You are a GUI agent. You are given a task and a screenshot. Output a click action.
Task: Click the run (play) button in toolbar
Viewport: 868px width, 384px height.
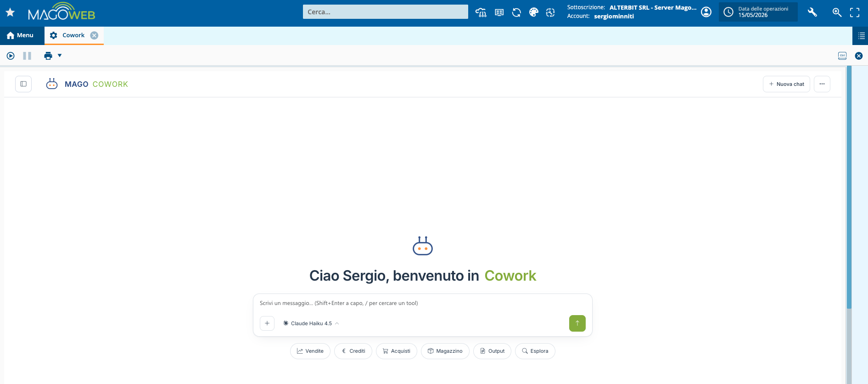(11, 56)
